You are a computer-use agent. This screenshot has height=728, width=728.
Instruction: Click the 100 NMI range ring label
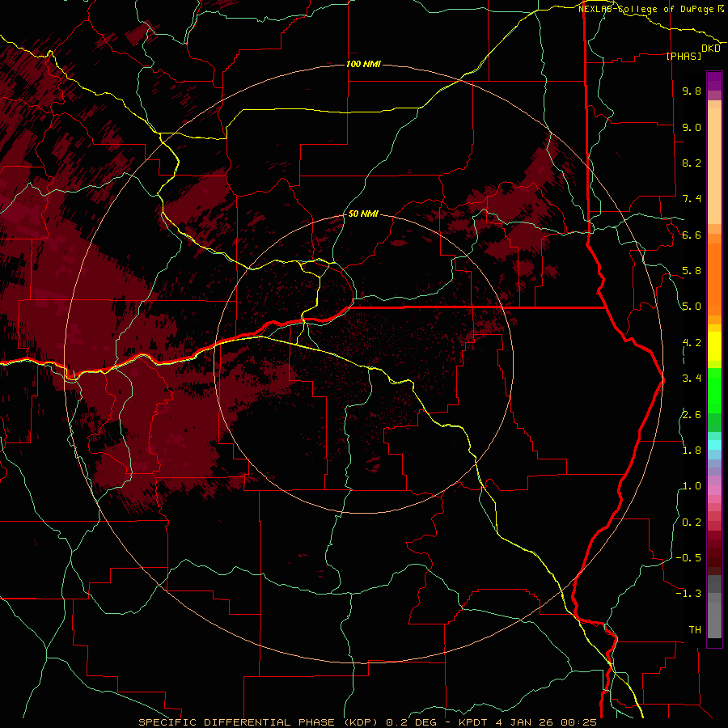pos(363,64)
